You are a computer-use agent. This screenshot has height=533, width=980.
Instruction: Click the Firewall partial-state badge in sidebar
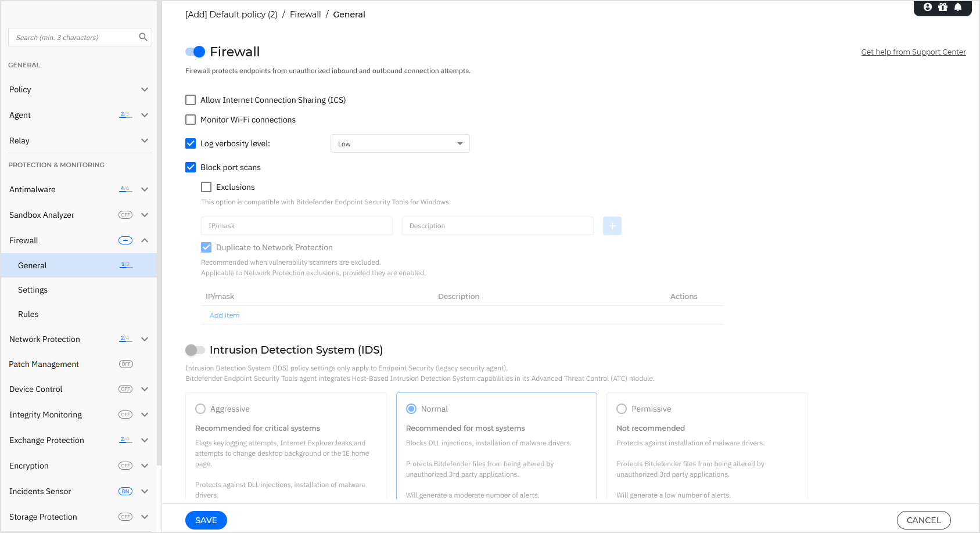[x=125, y=240]
